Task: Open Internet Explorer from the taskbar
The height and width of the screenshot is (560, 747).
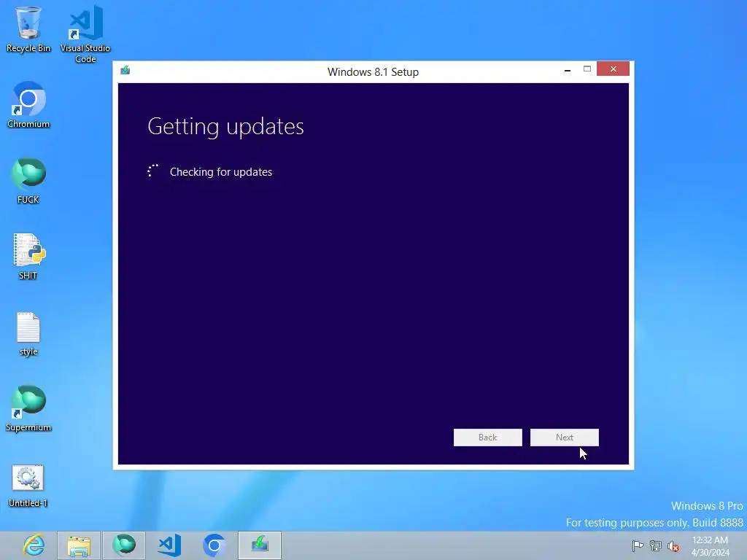Action: coord(34,545)
